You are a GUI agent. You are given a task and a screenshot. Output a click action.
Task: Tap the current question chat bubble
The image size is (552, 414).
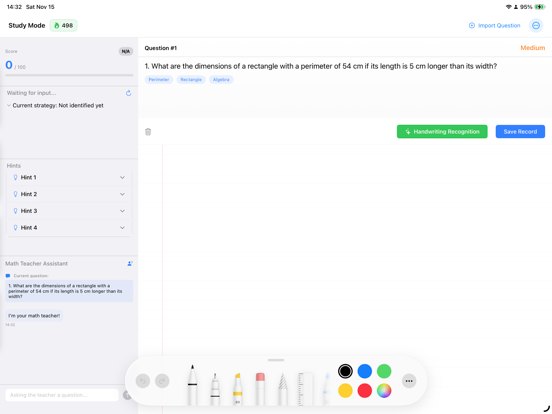point(69,291)
